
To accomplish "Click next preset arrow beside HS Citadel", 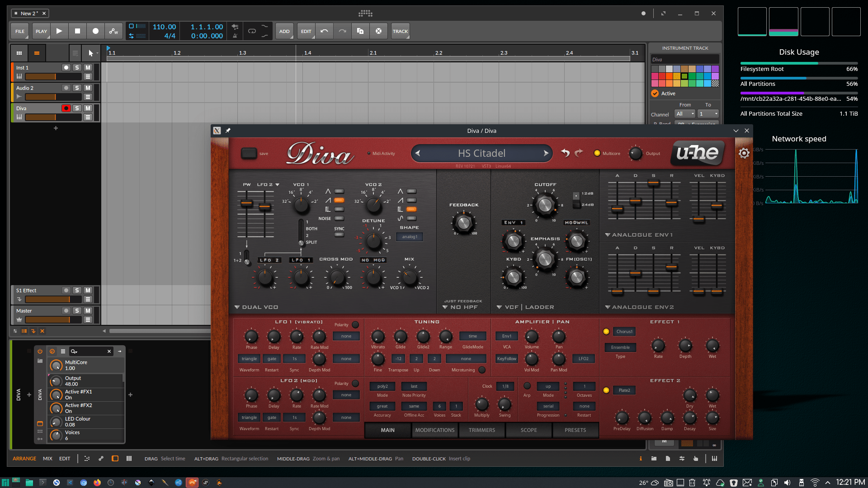I will [546, 153].
